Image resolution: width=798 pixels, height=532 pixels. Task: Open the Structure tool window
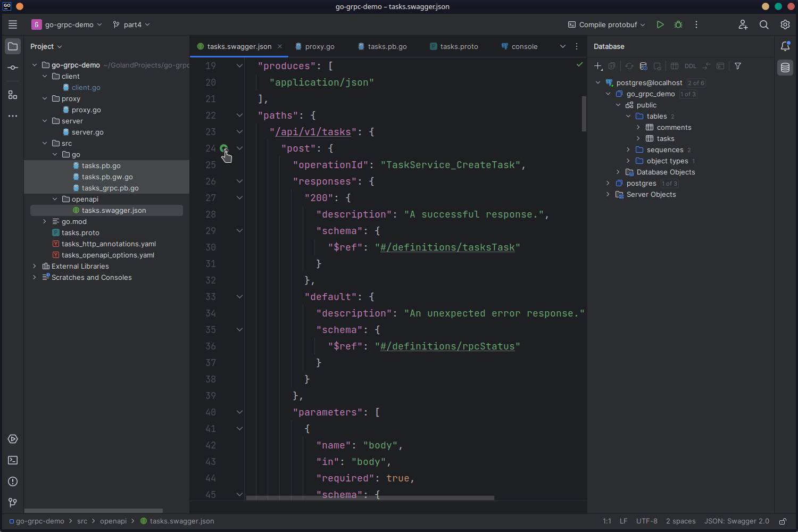click(x=13, y=95)
